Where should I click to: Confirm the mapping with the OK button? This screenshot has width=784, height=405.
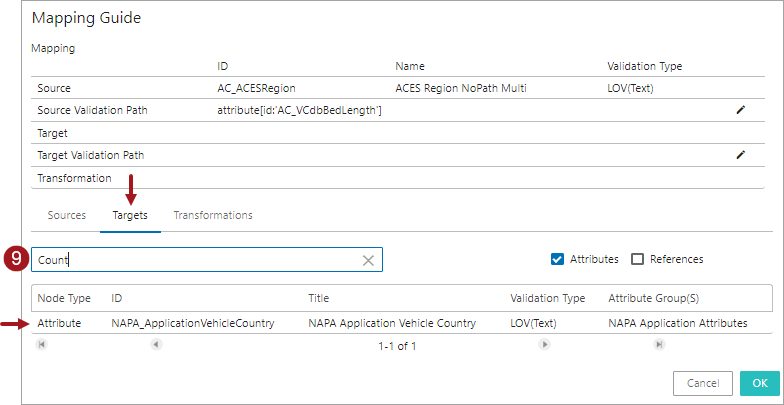759,383
